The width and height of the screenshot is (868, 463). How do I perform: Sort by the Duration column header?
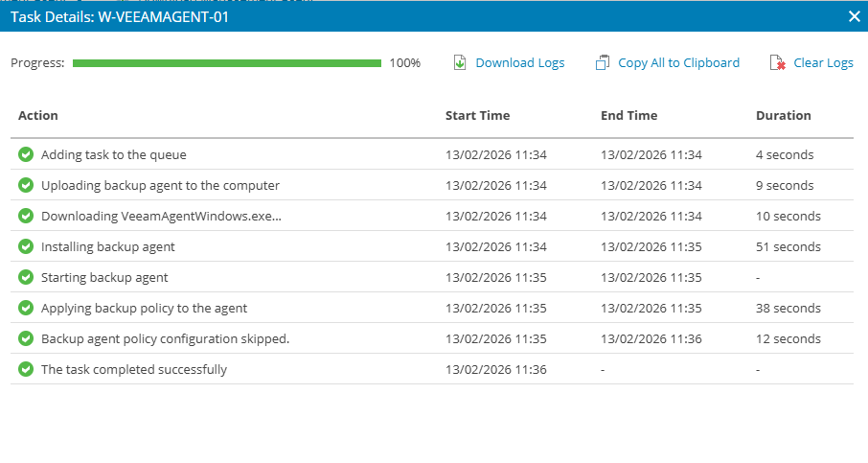783,115
